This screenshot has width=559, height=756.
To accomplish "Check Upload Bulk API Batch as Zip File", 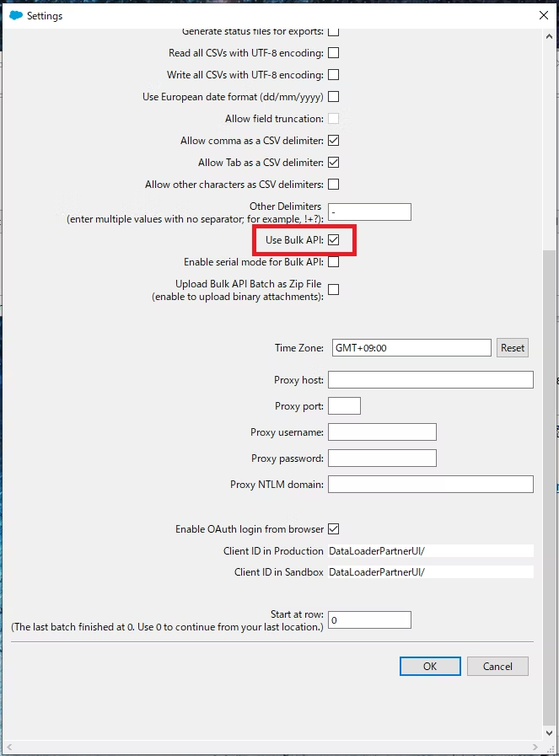I will click(333, 289).
